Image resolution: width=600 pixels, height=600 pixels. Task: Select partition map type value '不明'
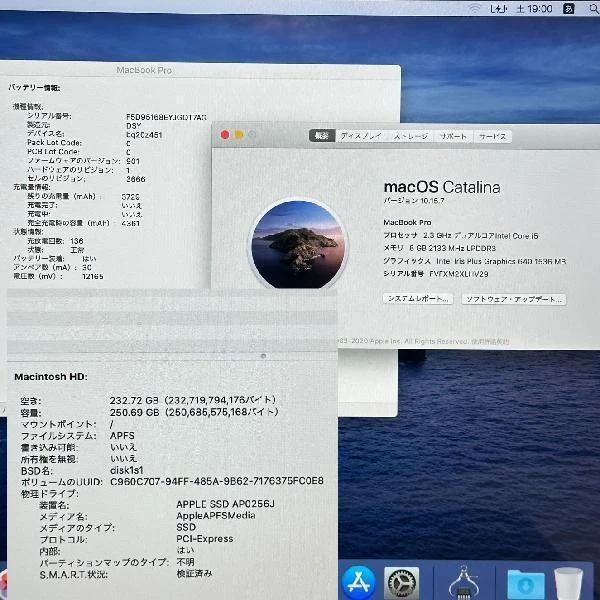coord(186,562)
